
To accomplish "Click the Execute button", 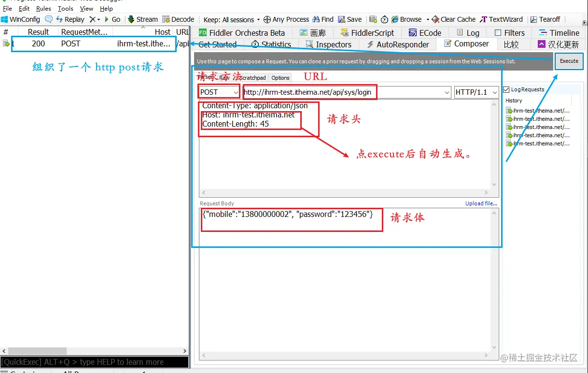I will coord(569,61).
